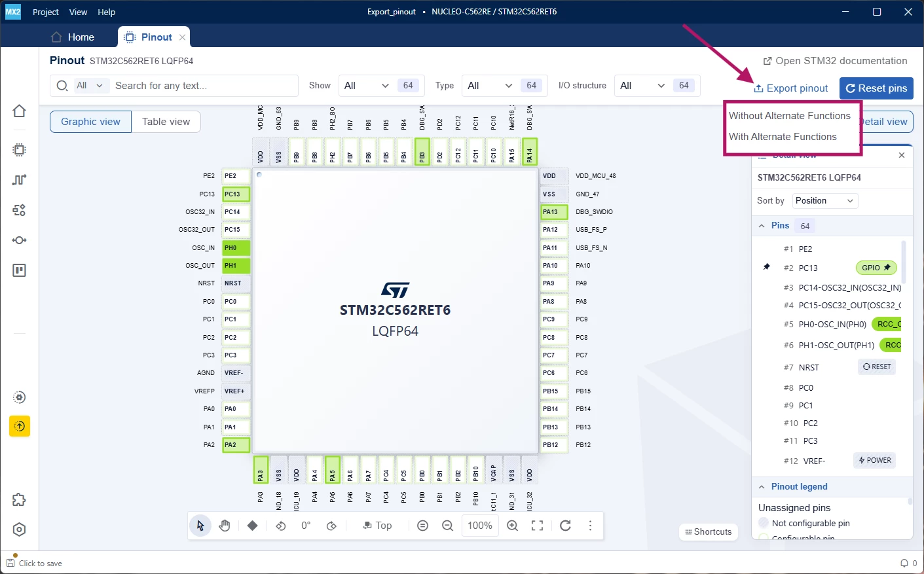The image size is (924, 574).
Task: Switch to Table view
Action: pyautogui.click(x=166, y=122)
